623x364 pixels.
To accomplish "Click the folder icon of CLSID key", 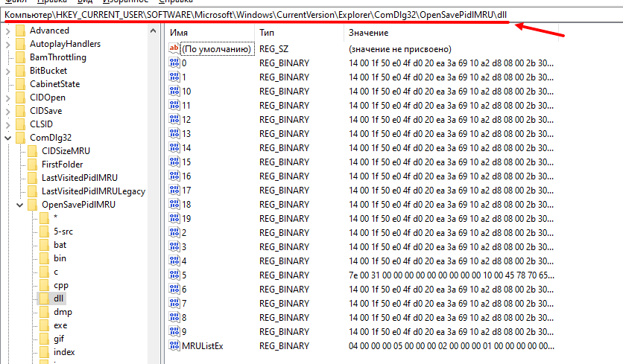I will point(20,124).
